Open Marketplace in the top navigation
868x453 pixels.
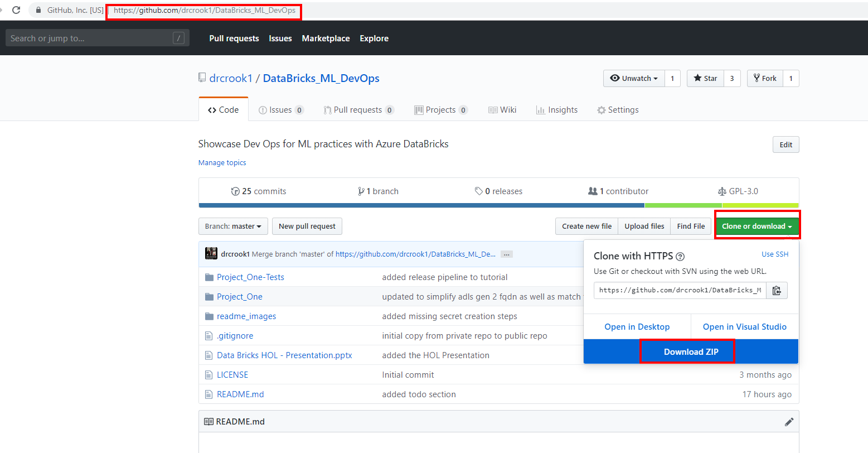pyautogui.click(x=326, y=38)
